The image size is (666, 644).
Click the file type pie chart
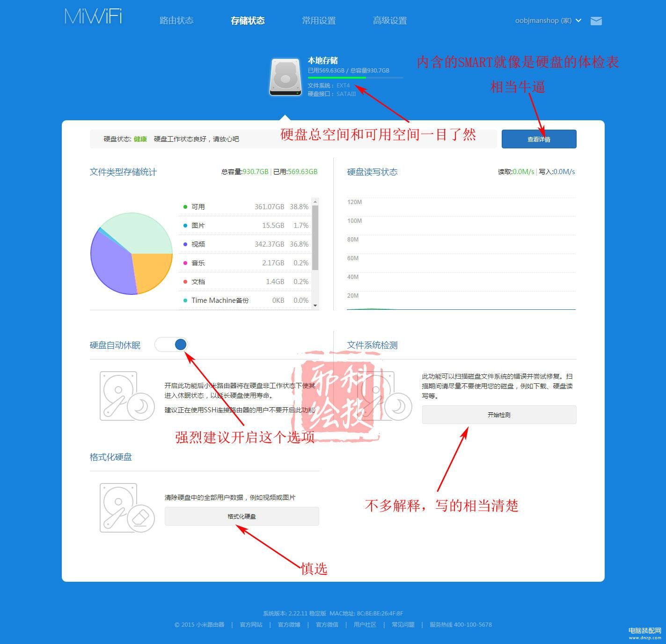pyautogui.click(x=132, y=254)
